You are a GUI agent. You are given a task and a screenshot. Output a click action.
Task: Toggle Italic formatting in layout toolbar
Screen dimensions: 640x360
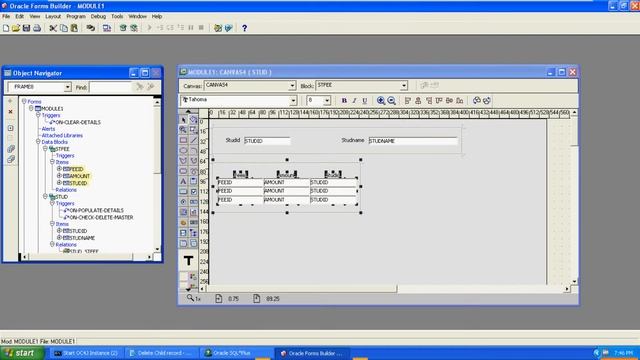354,100
